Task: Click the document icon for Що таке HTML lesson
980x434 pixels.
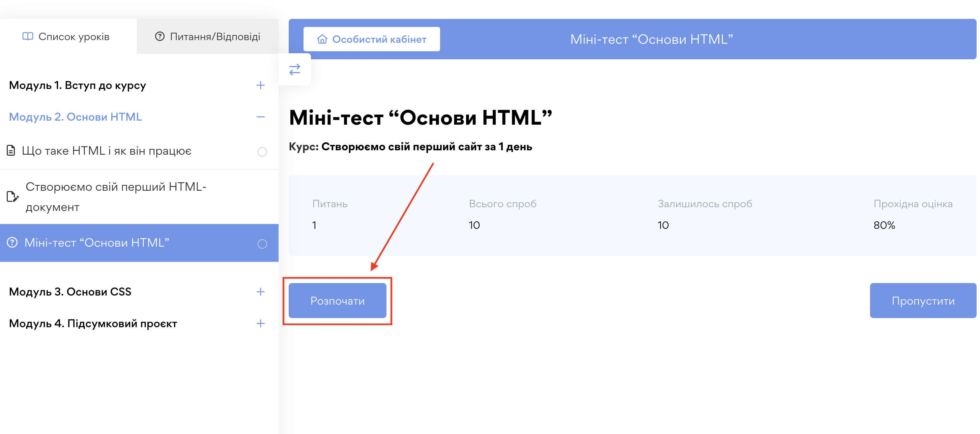Action: [11, 151]
